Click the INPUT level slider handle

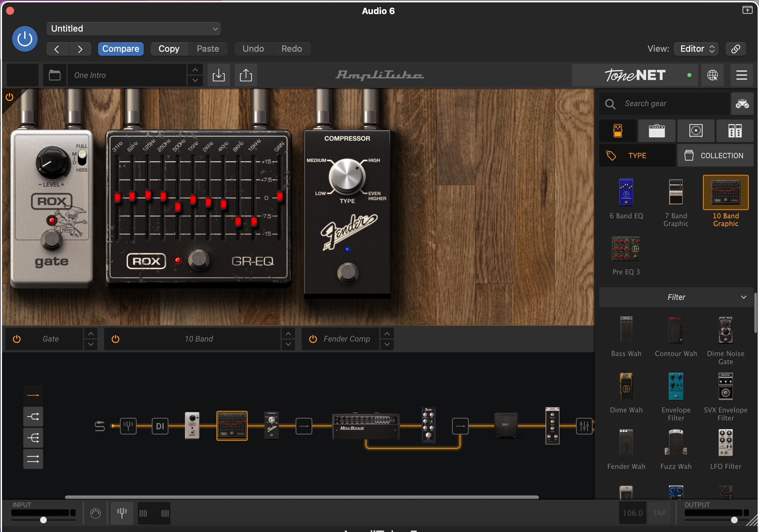pos(43,520)
